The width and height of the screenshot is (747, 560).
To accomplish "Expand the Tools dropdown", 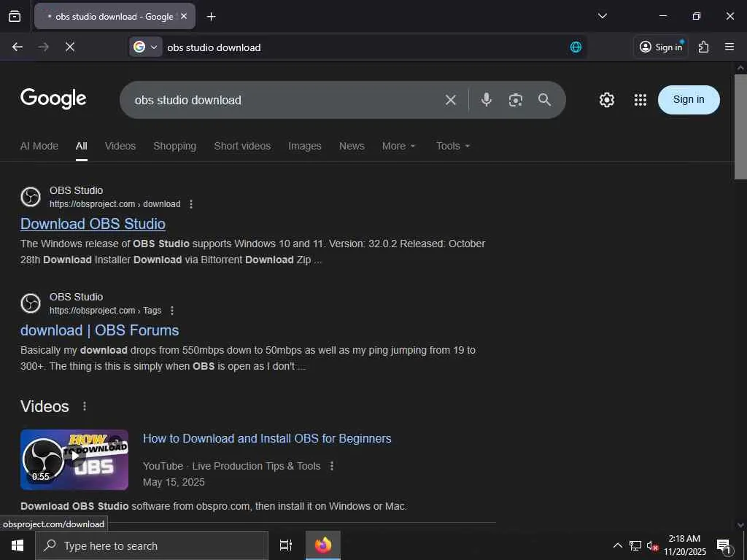I will 453,146.
